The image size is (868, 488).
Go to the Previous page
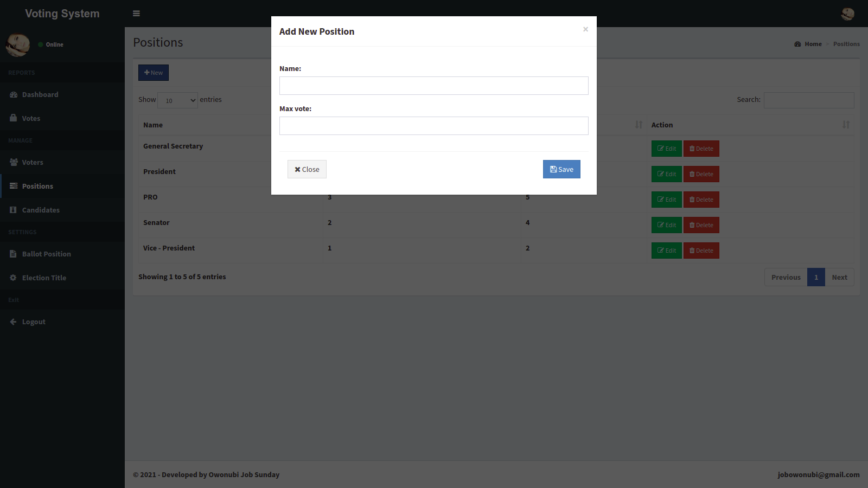click(x=786, y=277)
